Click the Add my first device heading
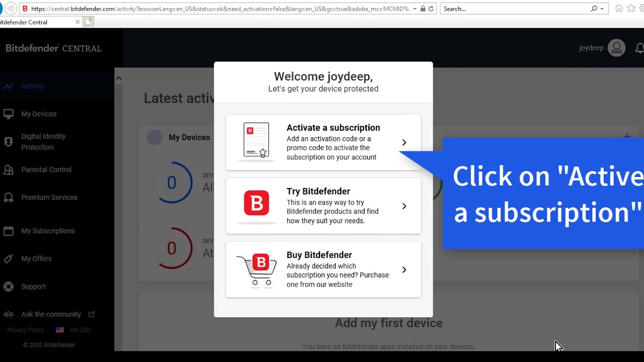The height and width of the screenshot is (362, 644). pyautogui.click(x=389, y=323)
